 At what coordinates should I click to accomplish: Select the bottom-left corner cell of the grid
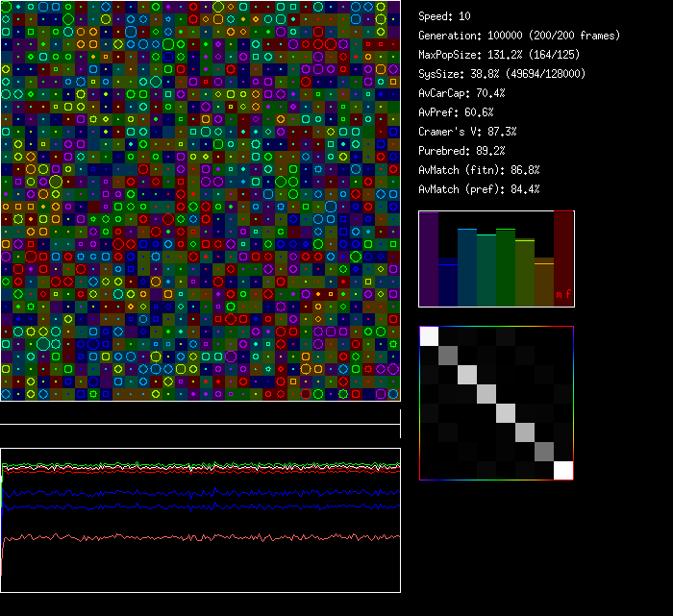[6, 394]
